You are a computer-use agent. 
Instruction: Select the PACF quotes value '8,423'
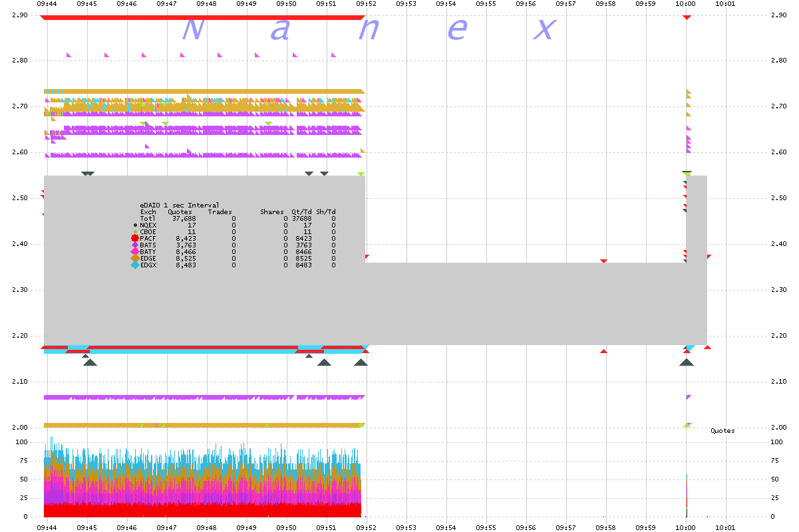186,238
